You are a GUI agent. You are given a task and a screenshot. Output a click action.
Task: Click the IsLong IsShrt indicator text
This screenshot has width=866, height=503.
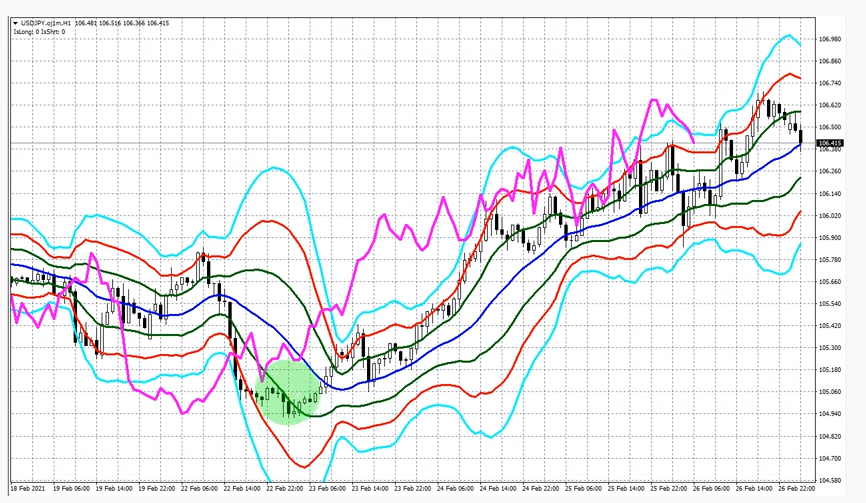click(36, 31)
